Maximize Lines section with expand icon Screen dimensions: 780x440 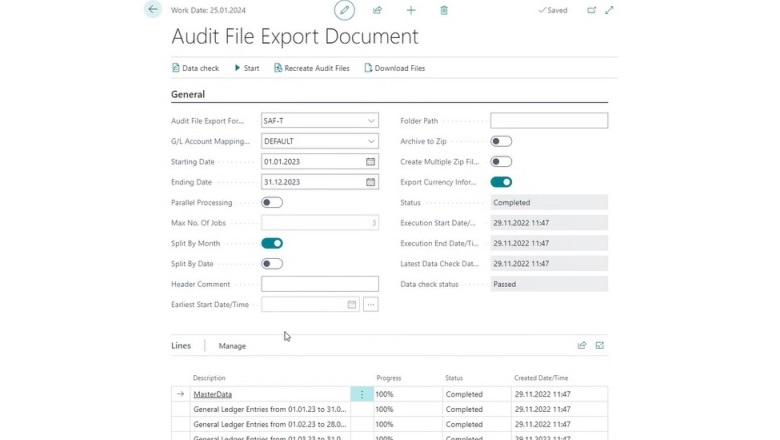pos(600,345)
